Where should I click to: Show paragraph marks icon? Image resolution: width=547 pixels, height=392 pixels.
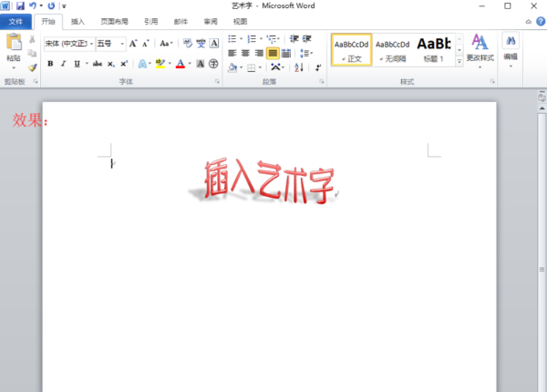tap(318, 67)
